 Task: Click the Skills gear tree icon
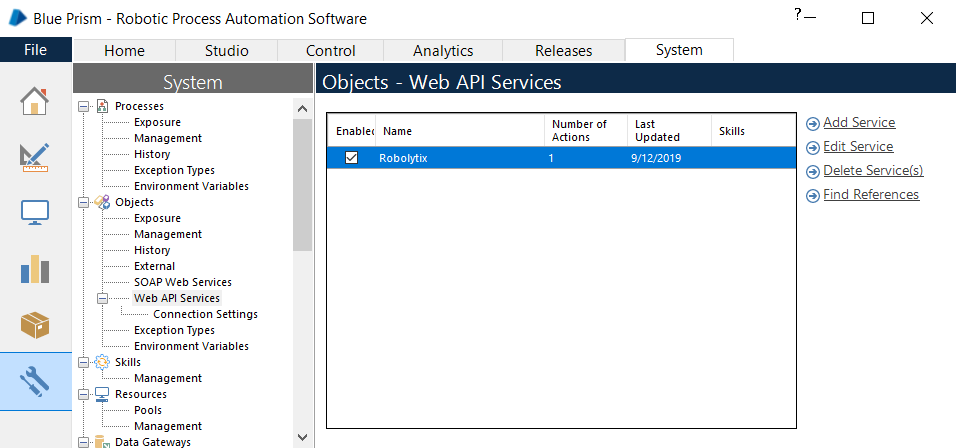click(x=102, y=362)
